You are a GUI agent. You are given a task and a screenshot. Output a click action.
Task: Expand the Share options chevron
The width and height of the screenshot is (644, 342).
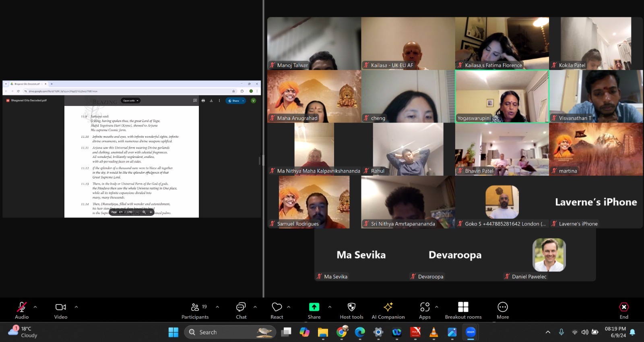tap(330, 307)
